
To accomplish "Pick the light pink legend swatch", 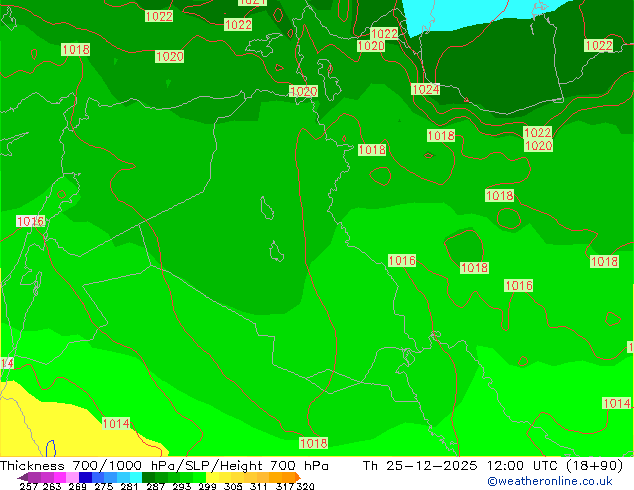I will pyautogui.click(x=72, y=477).
